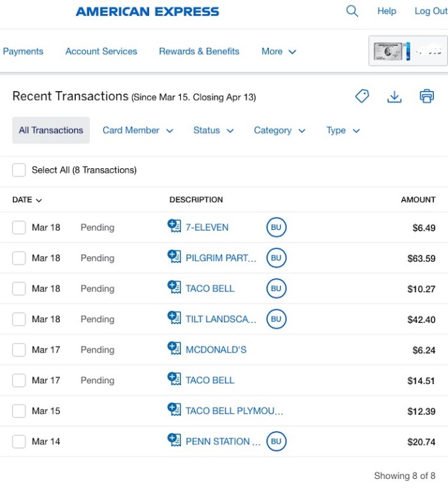Check the Select All transactions checkbox
This screenshot has width=448, height=493.
(x=19, y=170)
